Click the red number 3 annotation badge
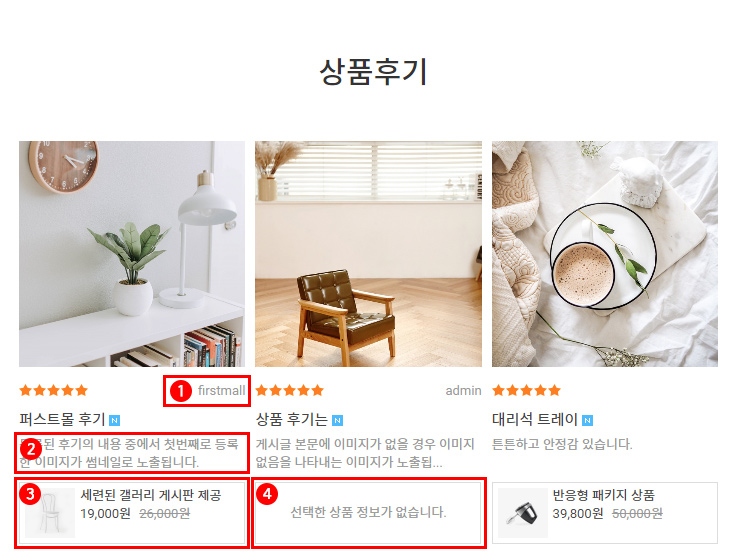The image size is (738, 554). 31,494
